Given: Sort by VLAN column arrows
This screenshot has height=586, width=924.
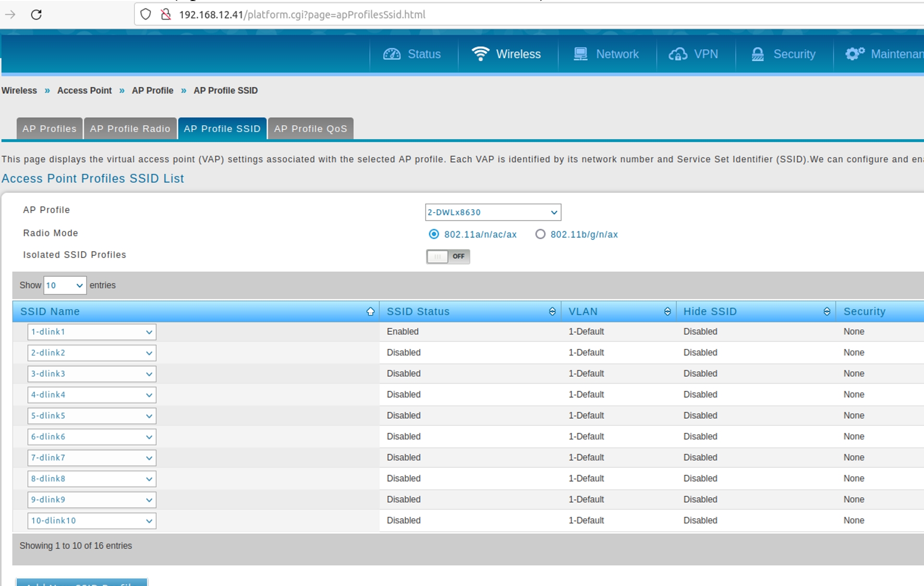Looking at the screenshot, I should [667, 311].
